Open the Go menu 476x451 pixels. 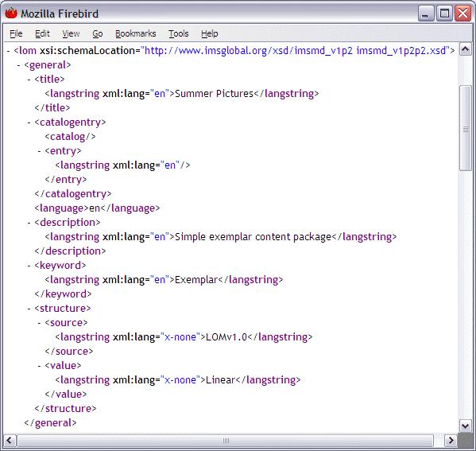tap(98, 33)
